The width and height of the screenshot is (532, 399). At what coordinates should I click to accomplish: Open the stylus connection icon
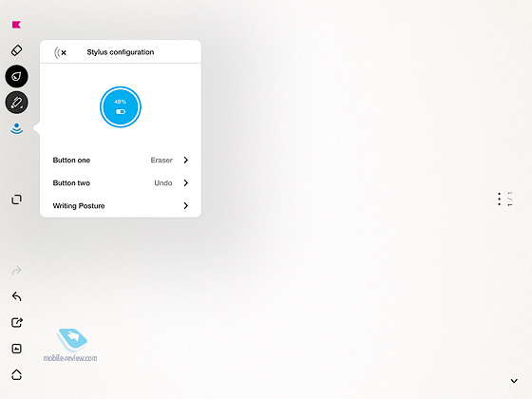[17, 128]
